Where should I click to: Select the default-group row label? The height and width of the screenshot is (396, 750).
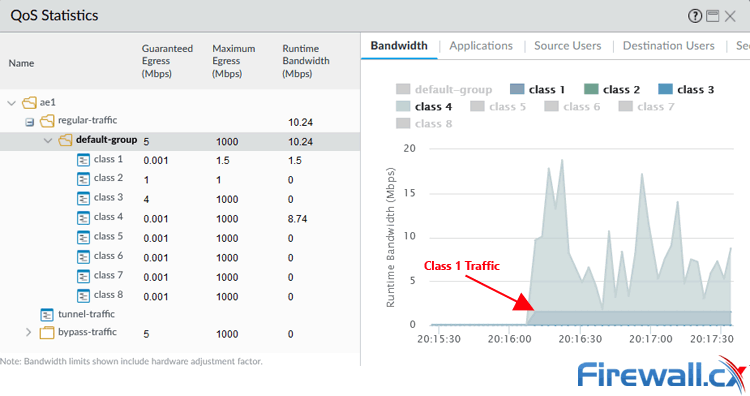pos(106,140)
